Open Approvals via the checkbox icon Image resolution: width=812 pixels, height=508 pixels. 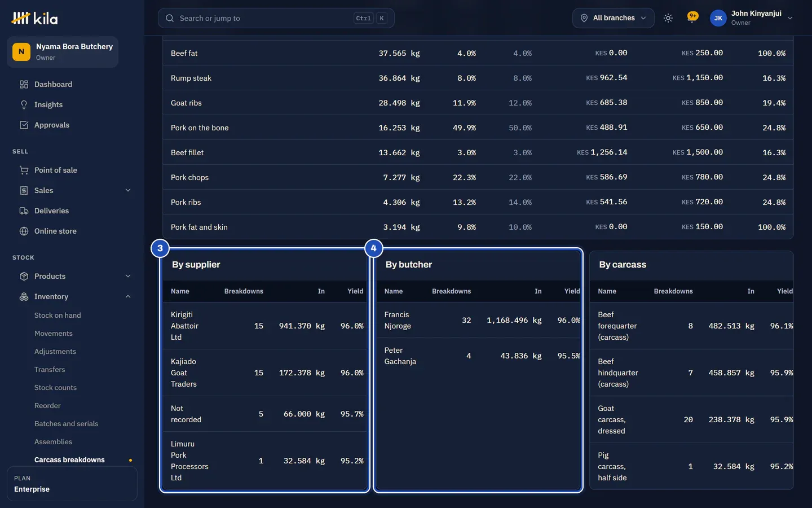24,125
